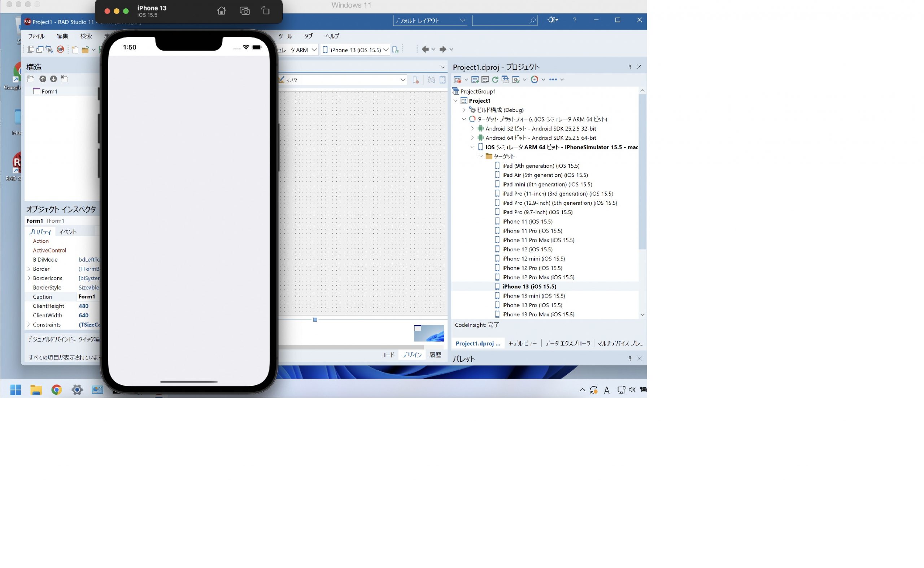Click the Remove Project icon in Projects panel
Viewport: 924px width, 568px height.
pyautogui.click(x=485, y=80)
